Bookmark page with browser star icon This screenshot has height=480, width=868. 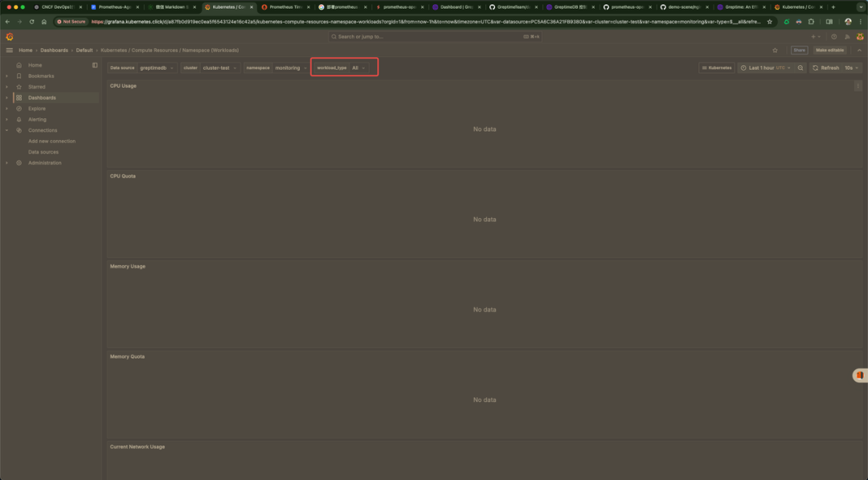click(769, 22)
